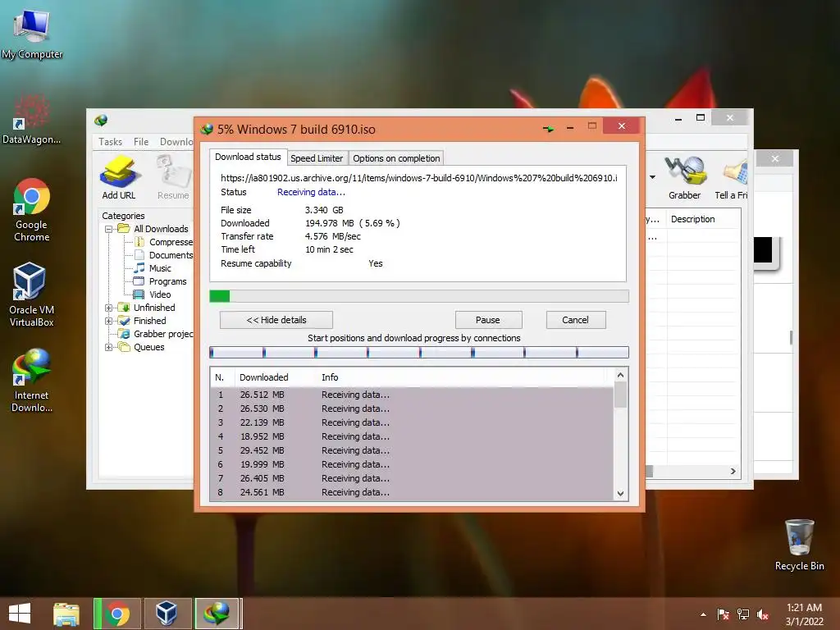This screenshot has width=840, height=630.
Task: Show hidden tray icons arrow
Action: coord(703,615)
